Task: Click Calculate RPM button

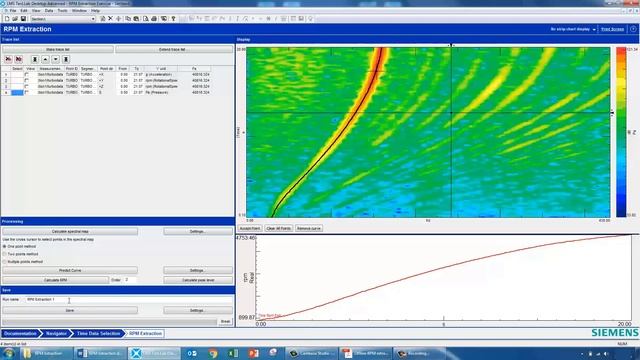Action: click(56, 280)
